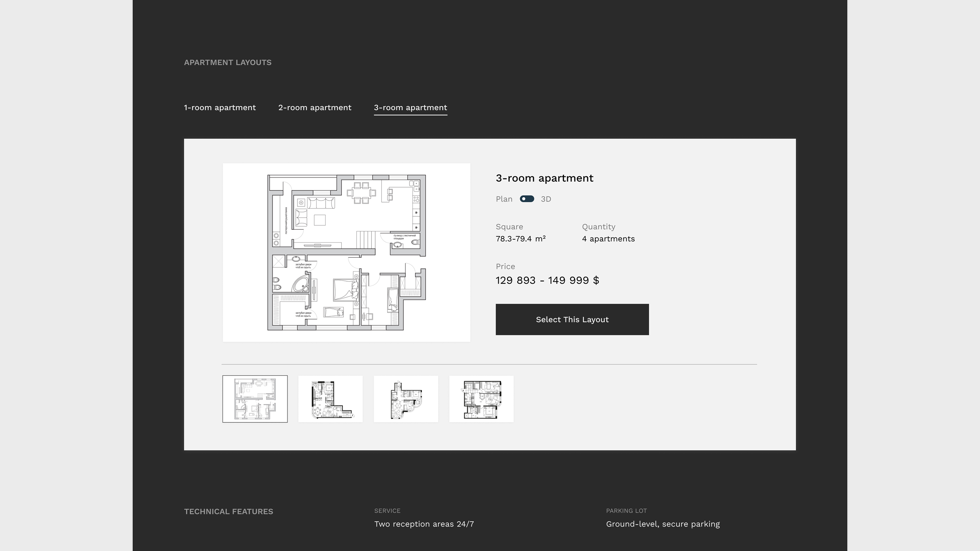Image resolution: width=980 pixels, height=551 pixels.
Task: Click the Plan label beside the switch
Action: point(504,199)
